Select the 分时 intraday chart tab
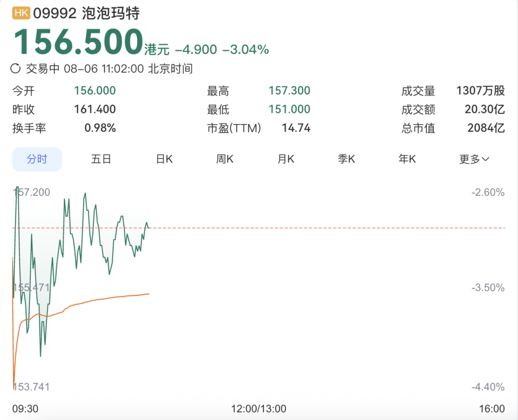Viewport: 518px width, 420px height. [37, 159]
